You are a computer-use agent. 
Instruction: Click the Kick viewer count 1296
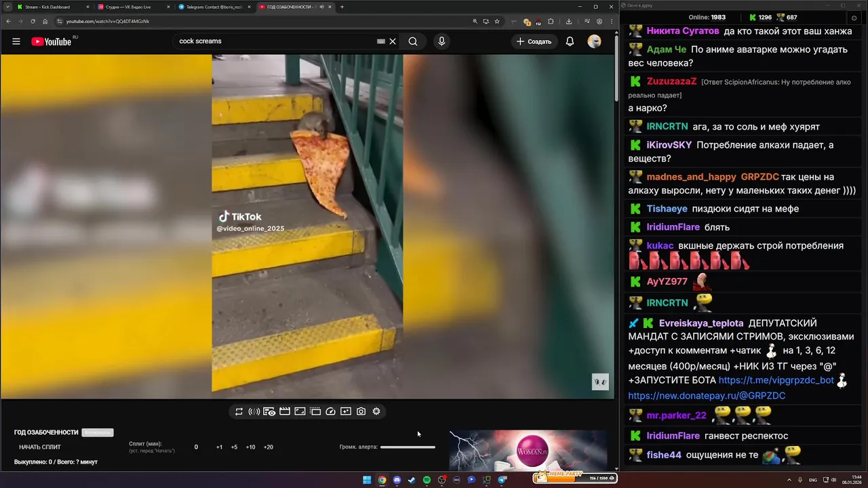tap(760, 17)
